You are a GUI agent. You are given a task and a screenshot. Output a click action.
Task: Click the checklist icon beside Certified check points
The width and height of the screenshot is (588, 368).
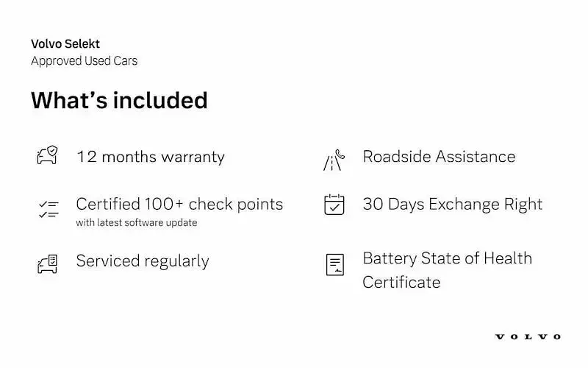pos(49,210)
